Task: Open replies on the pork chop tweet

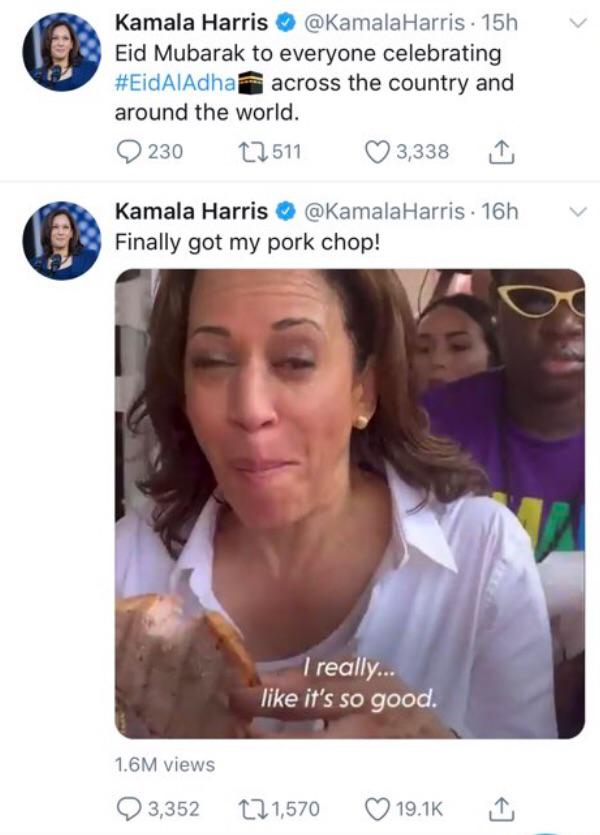Action: click(x=130, y=808)
